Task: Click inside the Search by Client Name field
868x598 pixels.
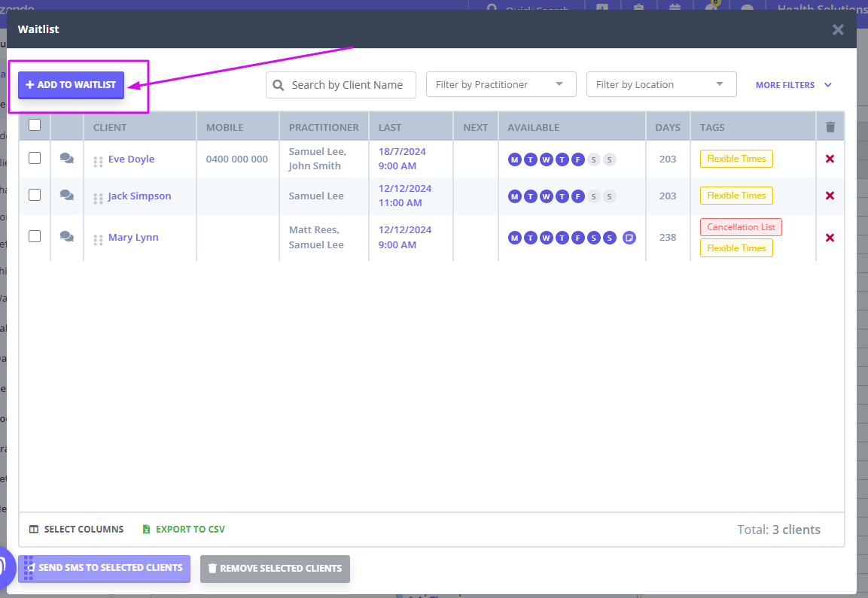Action: pyautogui.click(x=340, y=85)
